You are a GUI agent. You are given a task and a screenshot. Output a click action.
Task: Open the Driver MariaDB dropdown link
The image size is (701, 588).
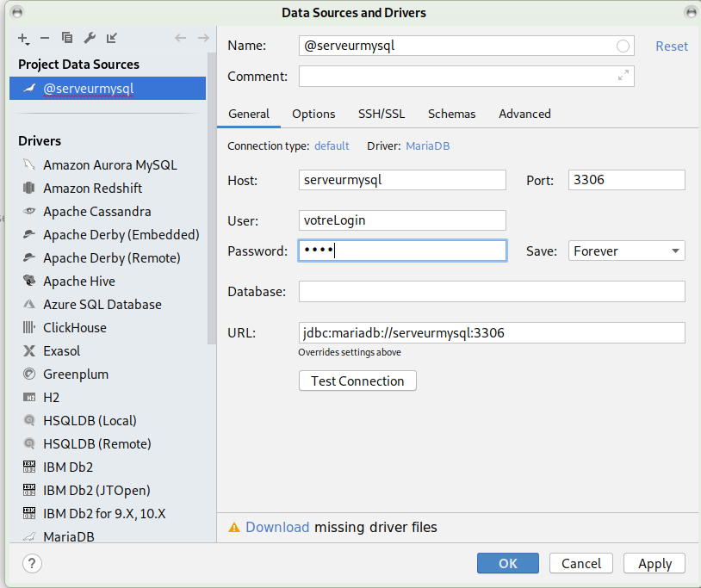point(427,146)
